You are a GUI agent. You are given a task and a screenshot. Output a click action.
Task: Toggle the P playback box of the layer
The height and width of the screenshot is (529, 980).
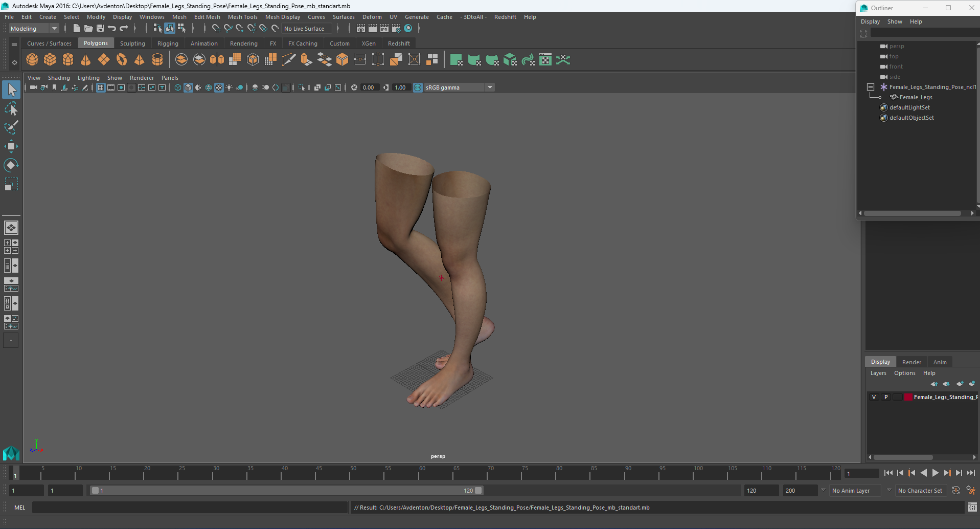(x=886, y=397)
